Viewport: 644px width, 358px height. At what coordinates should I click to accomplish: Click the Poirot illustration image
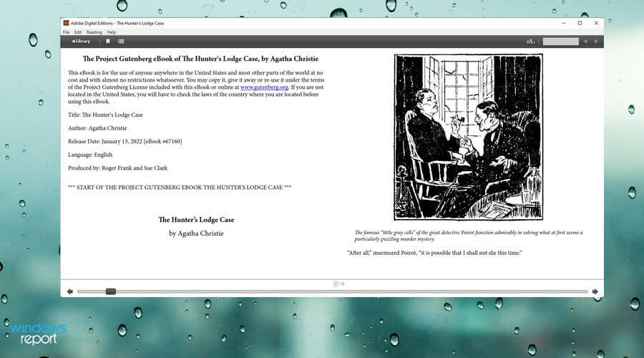coord(469,137)
